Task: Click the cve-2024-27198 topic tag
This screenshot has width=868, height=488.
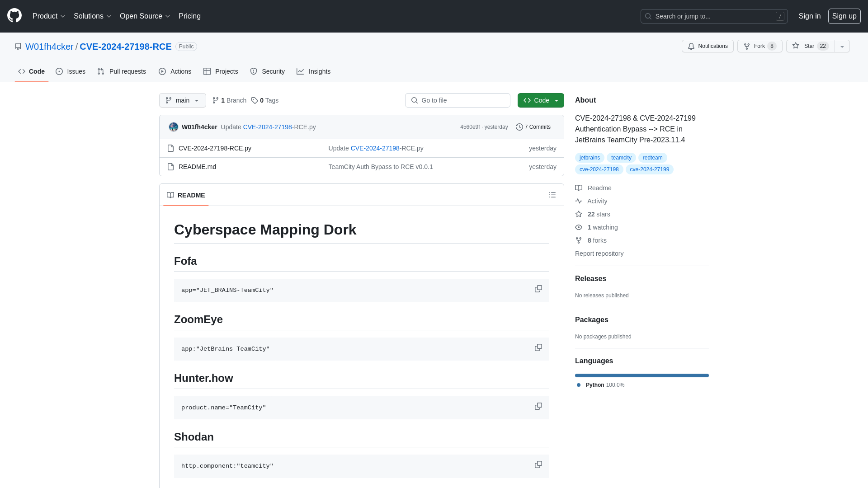Action: coord(599,169)
